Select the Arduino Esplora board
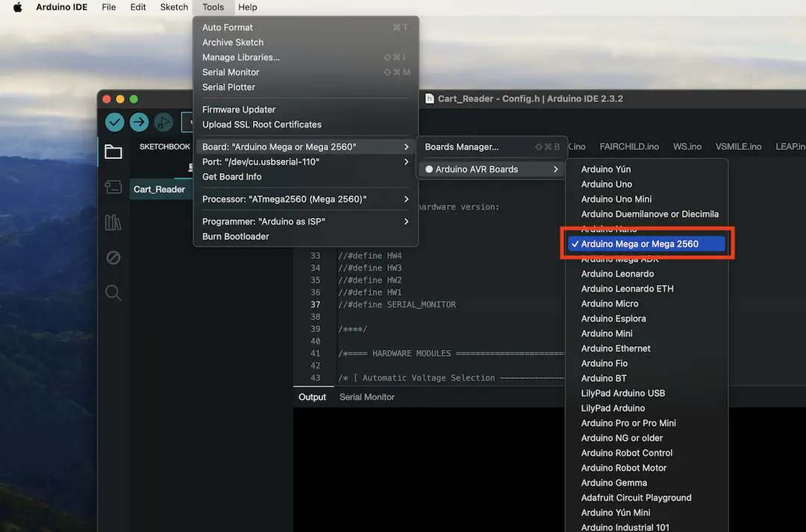This screenshot has width=806, height=532. tap(646, 319)
